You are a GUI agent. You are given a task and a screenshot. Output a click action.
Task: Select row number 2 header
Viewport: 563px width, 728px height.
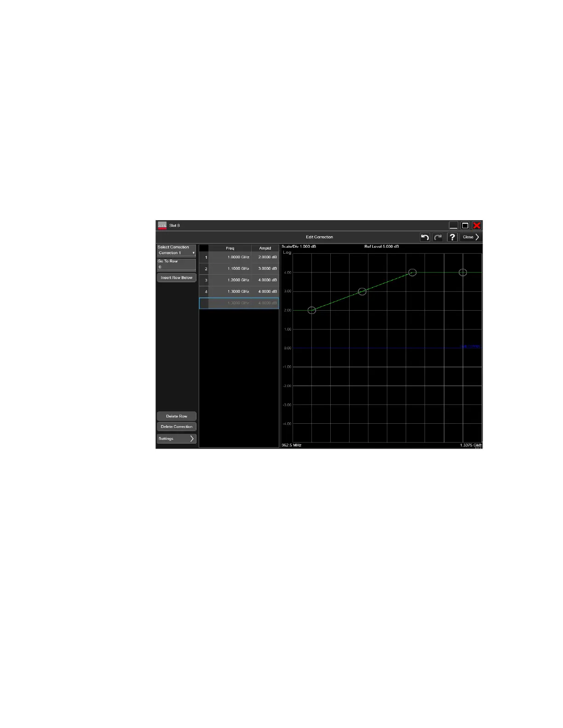(x=204, y=269)
